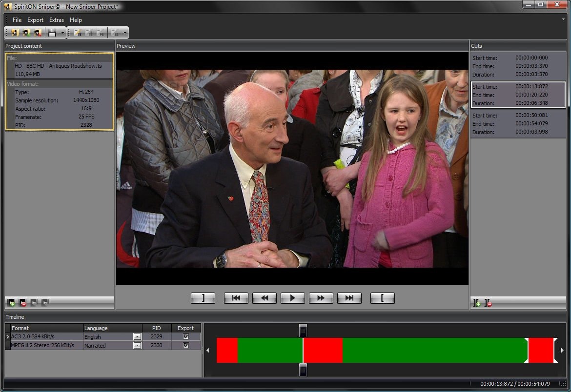Add a new cut with green plus bracket icon
Viewport: 571px width, 392px height.
tap(477, 303)
